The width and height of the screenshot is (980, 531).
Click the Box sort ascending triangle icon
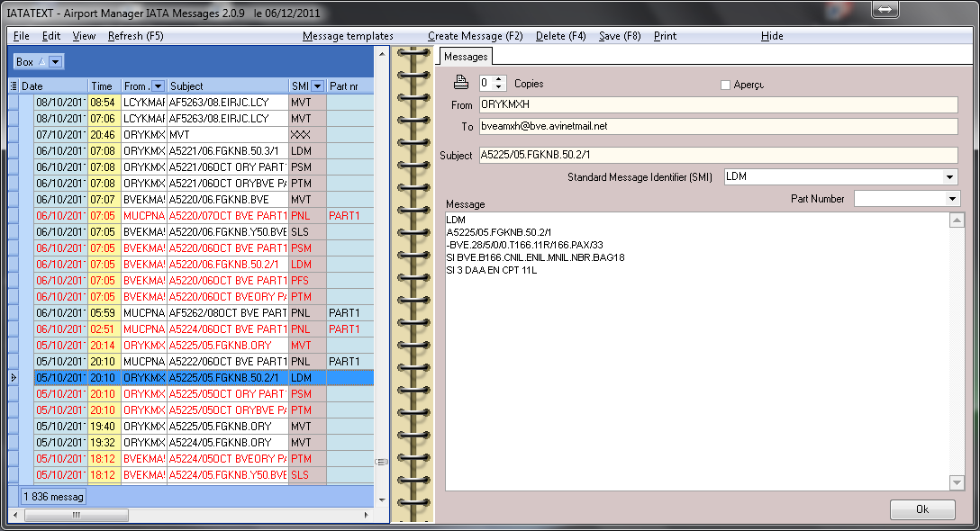(x=41, y=62)
